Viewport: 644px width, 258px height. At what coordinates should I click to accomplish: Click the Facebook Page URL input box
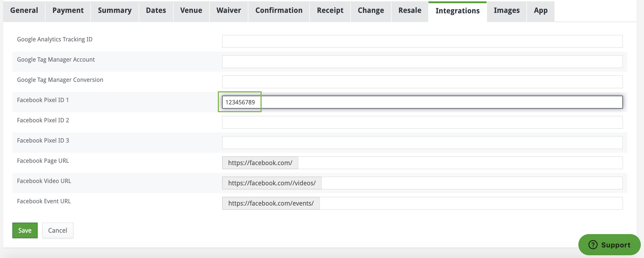pyautogui.click(x=460, y=163)
